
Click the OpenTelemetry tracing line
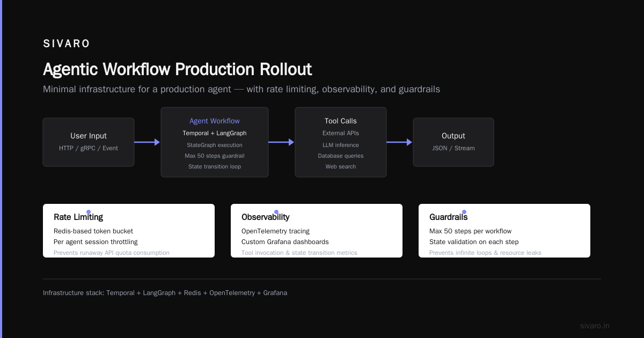[275, 231]
